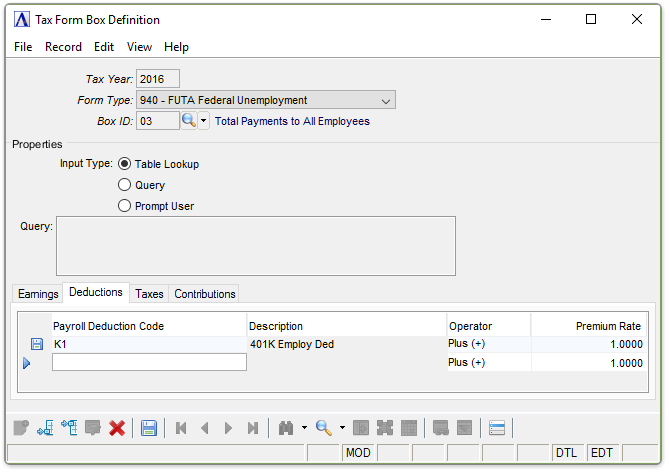Click the Operator column header
Image resolution: width=670 pixels, height=473 pixels.
coord(489,326)
